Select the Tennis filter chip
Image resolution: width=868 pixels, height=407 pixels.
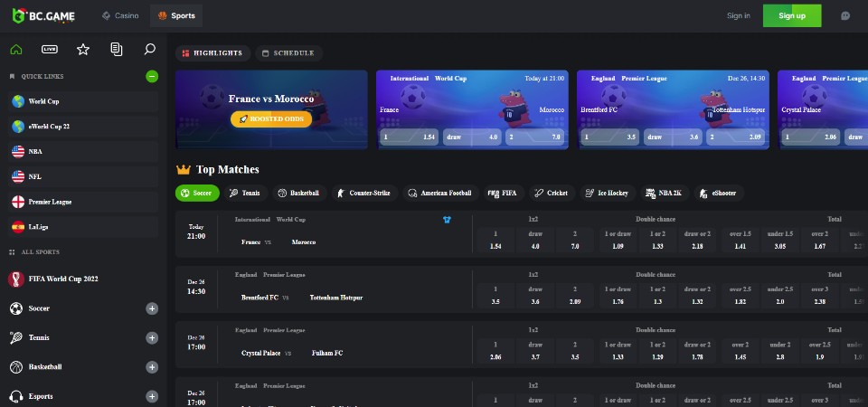[x=245, y=194]
